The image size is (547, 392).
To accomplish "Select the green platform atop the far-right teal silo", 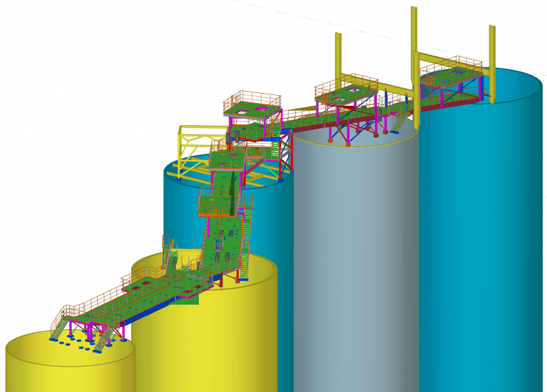I will point(452,75).
